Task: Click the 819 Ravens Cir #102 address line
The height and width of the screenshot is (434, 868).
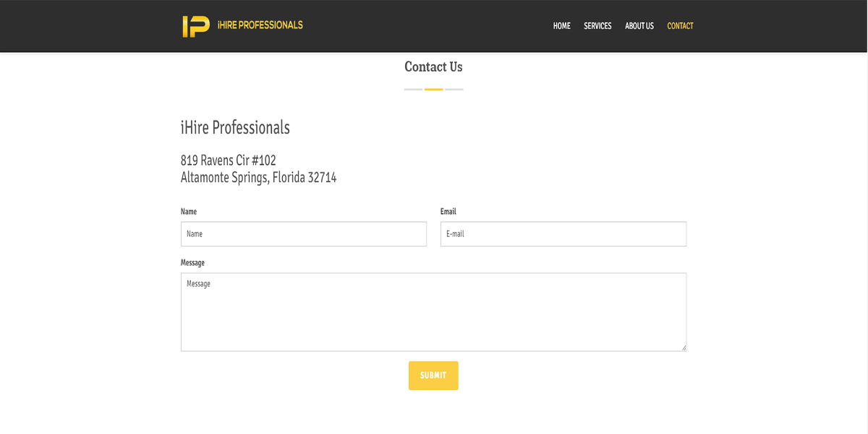Action: click(x=229, y=160)
